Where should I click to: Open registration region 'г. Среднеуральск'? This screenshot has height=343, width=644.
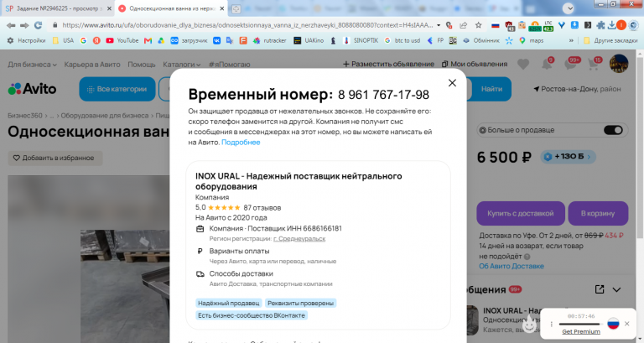299,239
